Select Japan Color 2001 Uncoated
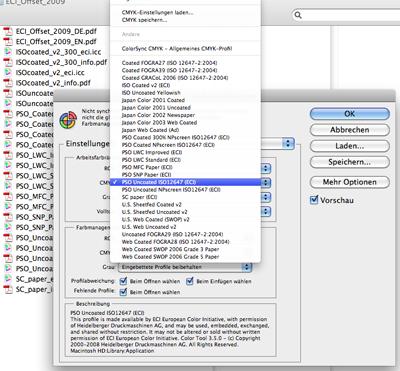This screenshot has width=400, height=371. (185, 108)
